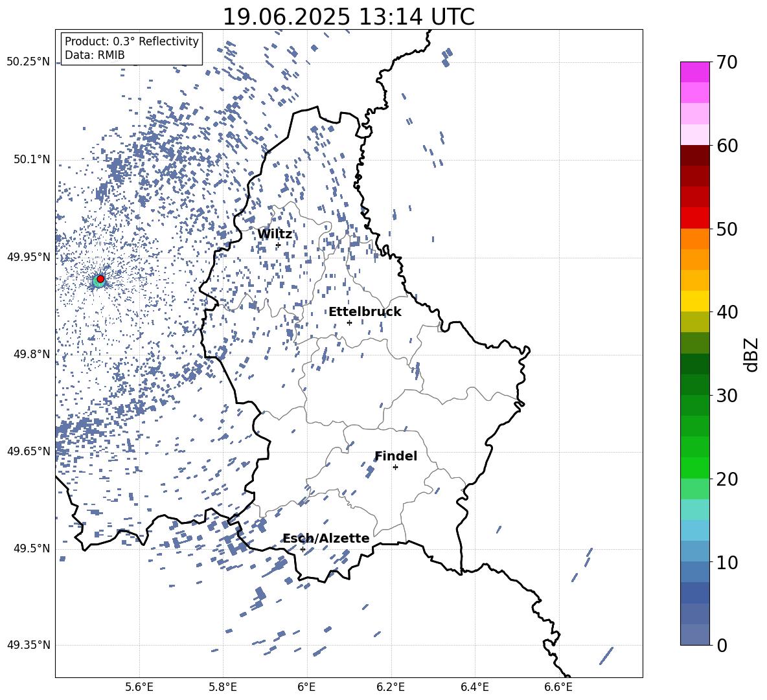Click the magenta top colorbar segment
767x700 pixels.
[694, 73]
